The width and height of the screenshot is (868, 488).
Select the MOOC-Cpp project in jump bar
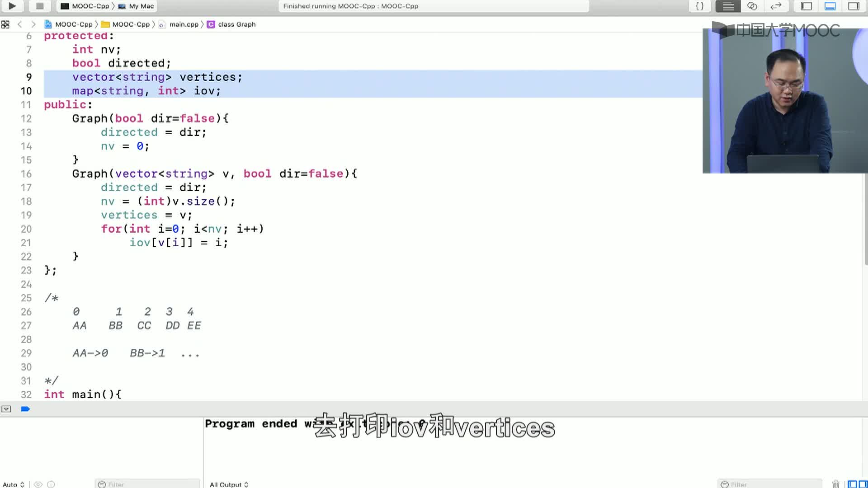(x=68, y=24)
